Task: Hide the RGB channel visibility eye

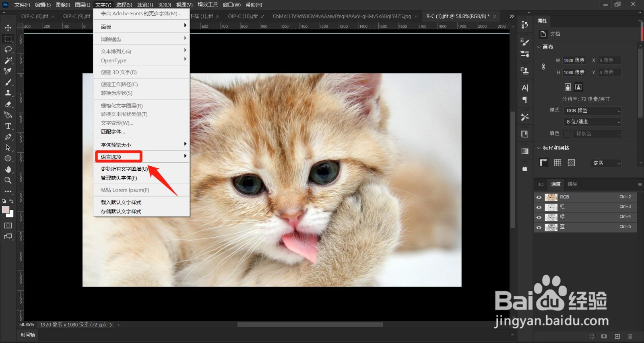Action: click(x=539, y=197)
